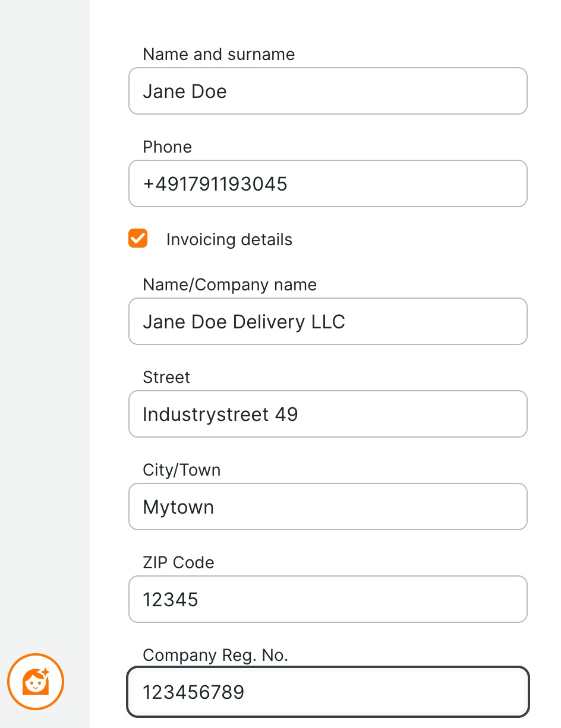This screenshot has width=561, height=728.
Task: Click the gray left sidebar panel
Action: [x=45, y=297]
